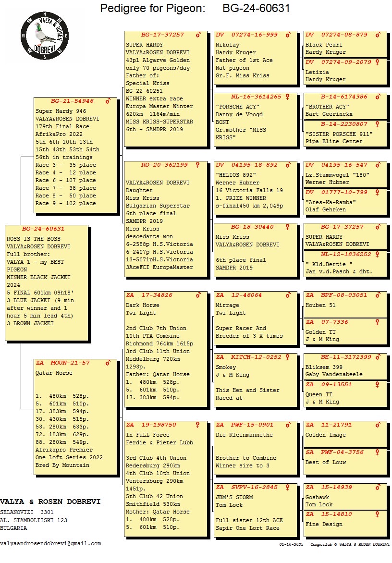Click the Valya & Rosen Dobrevi pigeon logo
The height and width of the screenshot is (563, 392).
[45, 36]
